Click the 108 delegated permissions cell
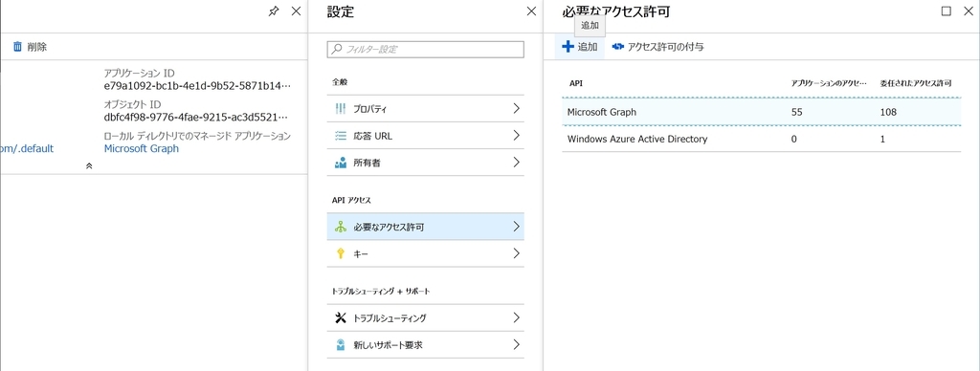This screenshot has height=371, width=980. [888, 113]
